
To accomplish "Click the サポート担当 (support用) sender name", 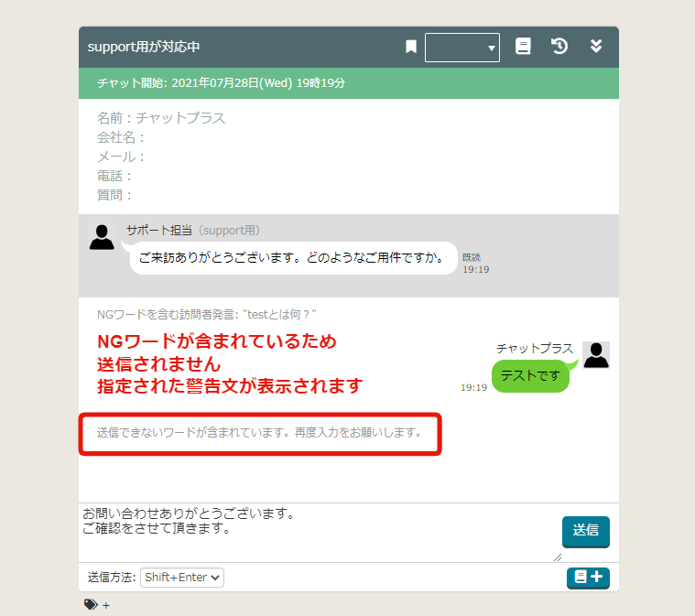I will [193, 231].
